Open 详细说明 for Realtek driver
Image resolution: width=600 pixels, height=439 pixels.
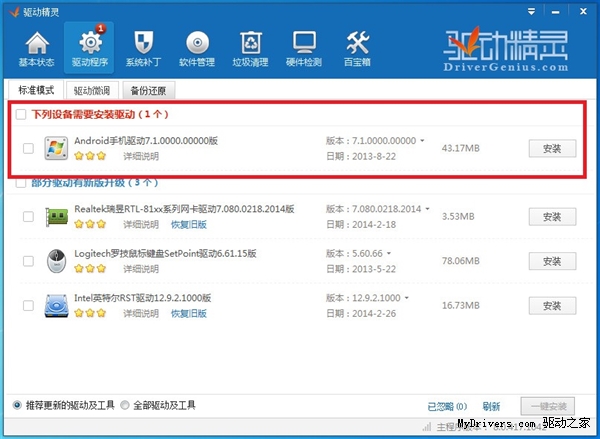141,224
